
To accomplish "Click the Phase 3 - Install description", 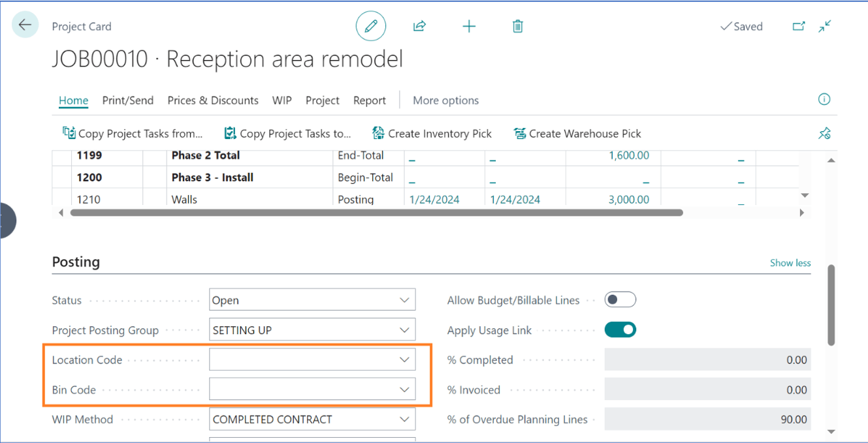I will (212, 177).
